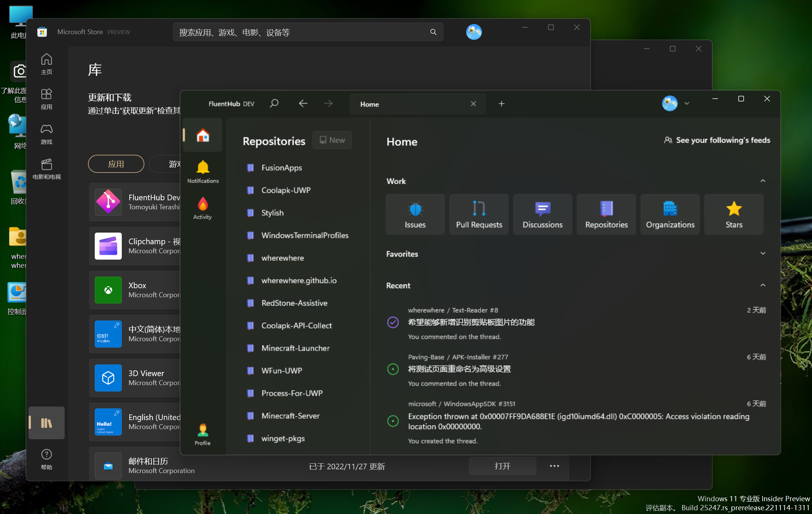Image resolution: width=812 pixels, height=514 pixels.
Task: Collapse the Work section
Action: (763, 181)
